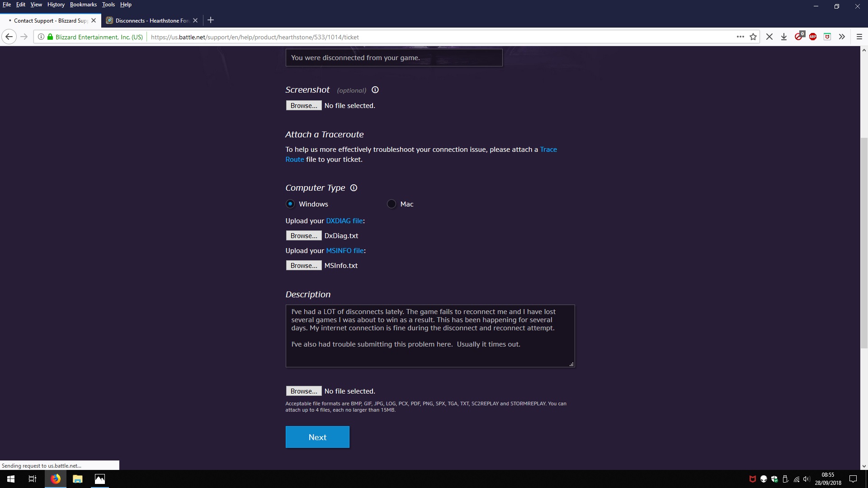Screen dimensions: 868x488
Task: Browse for a Description attachment file
Action: coord(304,391)
